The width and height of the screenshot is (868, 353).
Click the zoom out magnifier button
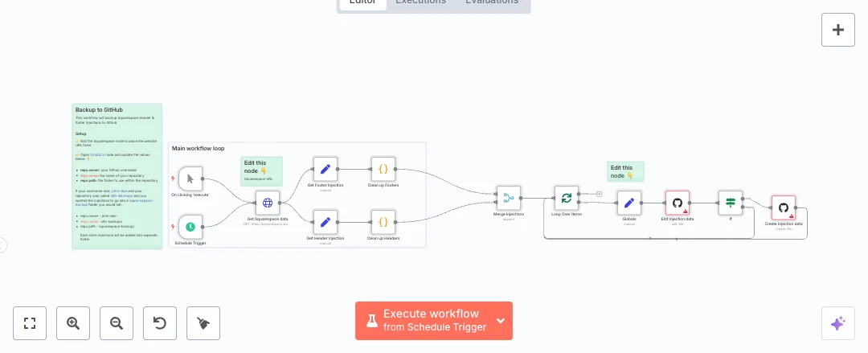point(117,323)
